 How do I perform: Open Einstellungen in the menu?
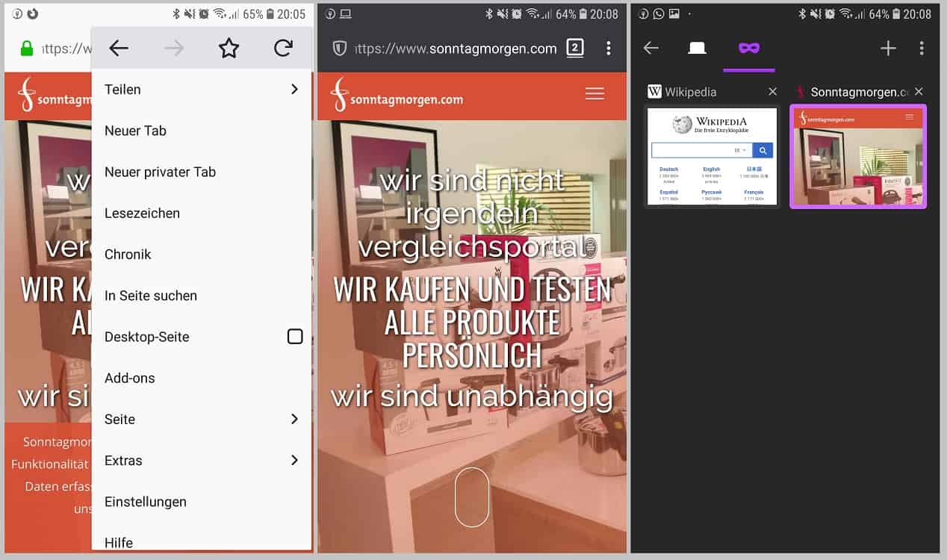[202, 502]
